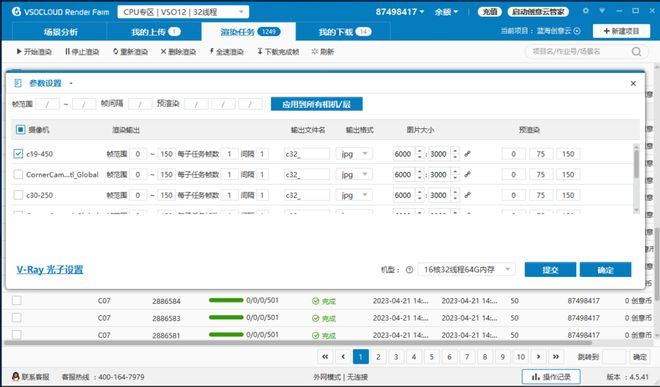Image resolution: width=660 pixels, height=387 pixels.
Task: Click the 联系客服 support icon
Action: tap(16, 376)
